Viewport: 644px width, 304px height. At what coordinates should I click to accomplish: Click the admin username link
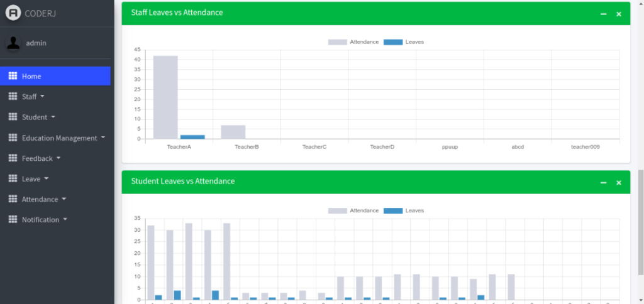pyautogui.click(x=36, y=43)
